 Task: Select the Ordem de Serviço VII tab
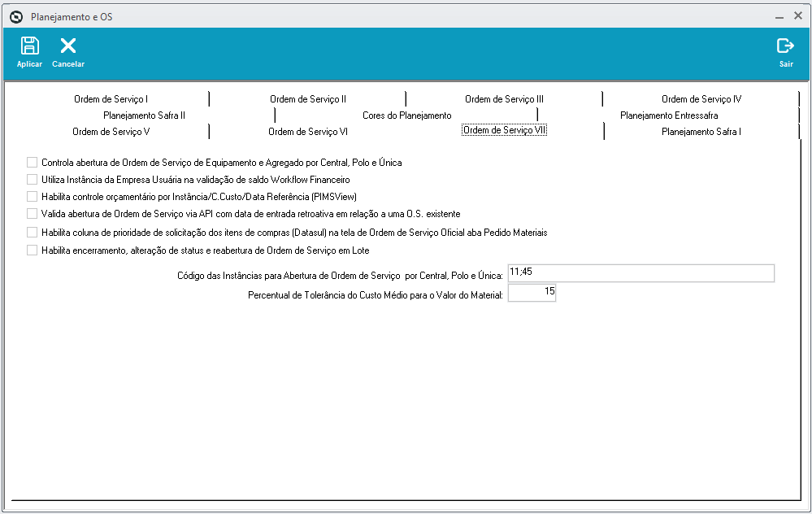coord(505,130)
